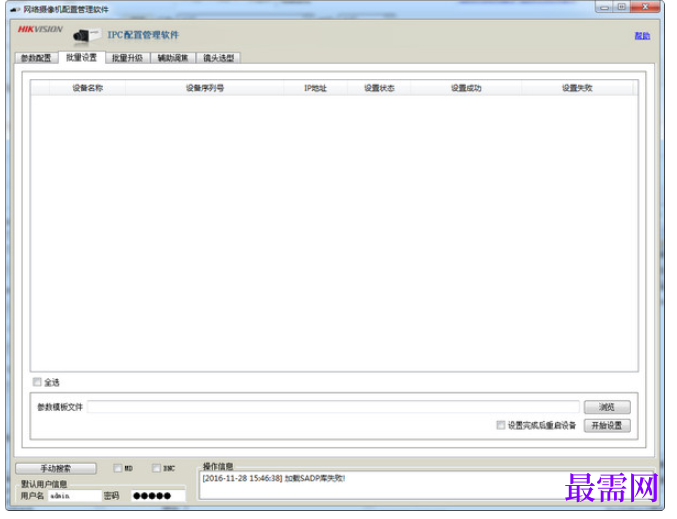Toggle the ENC checkbox
The image size is (677, 519).
(x=156, y=468)
